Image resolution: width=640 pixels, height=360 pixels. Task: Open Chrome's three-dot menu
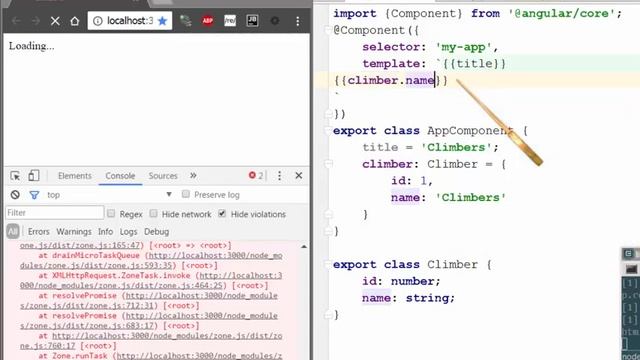(x=298, y=21)
